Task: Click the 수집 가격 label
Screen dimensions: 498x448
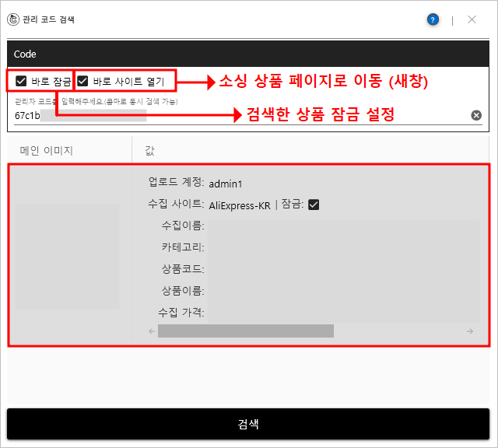Action: 181,312
